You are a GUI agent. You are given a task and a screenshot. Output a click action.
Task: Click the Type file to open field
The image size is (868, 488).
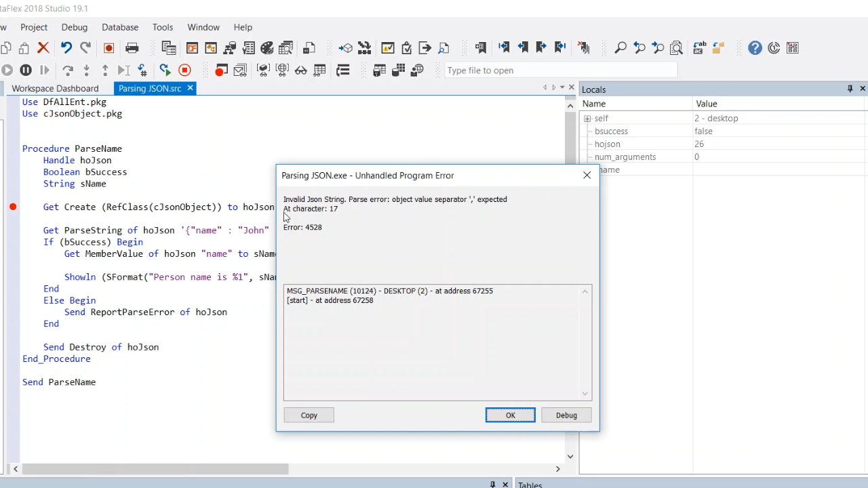click(x=560, y=70)
